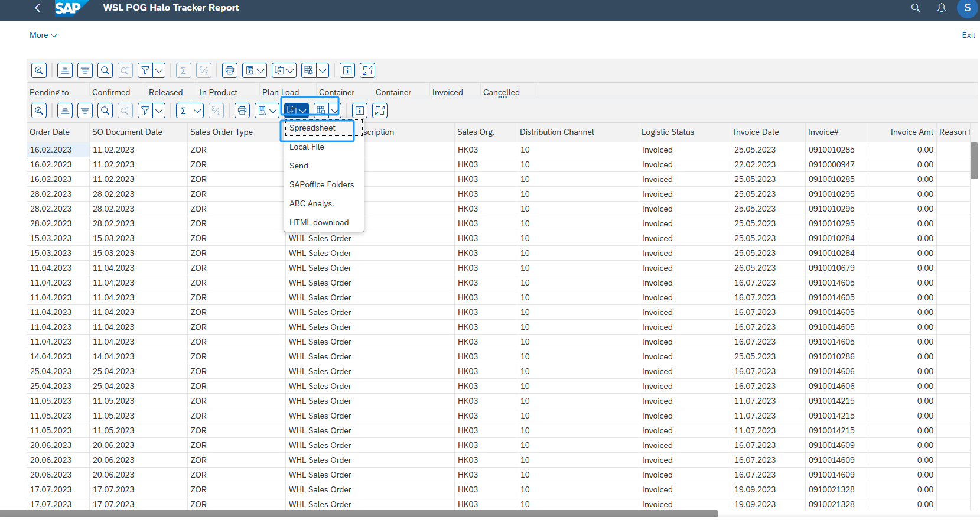
Task: Expand the More menu
Action: (43, 35)
